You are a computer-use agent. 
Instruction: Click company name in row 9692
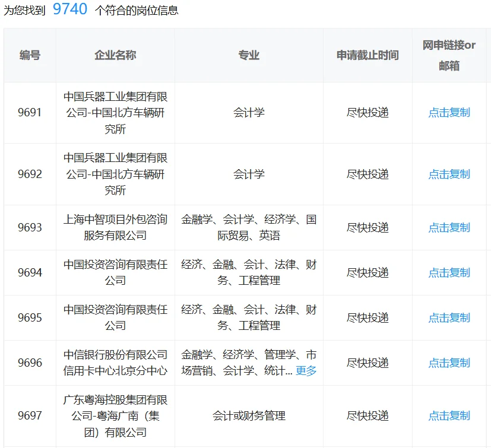(x=115, y=174)
